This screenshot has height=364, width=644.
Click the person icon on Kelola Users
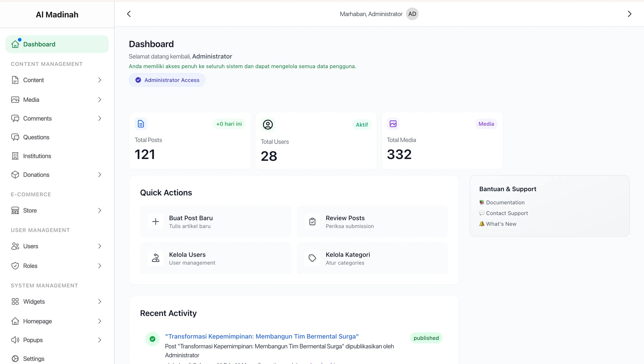(155, 258)
